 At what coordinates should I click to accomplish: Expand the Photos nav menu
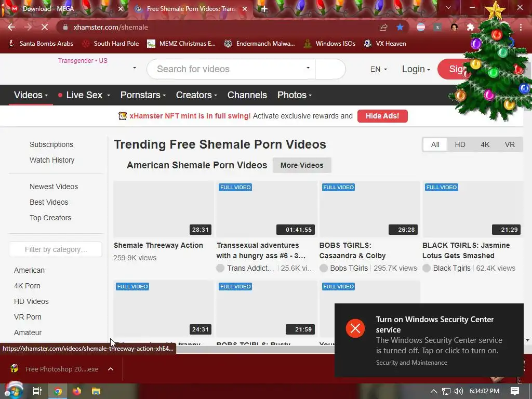tap(295, 95)
